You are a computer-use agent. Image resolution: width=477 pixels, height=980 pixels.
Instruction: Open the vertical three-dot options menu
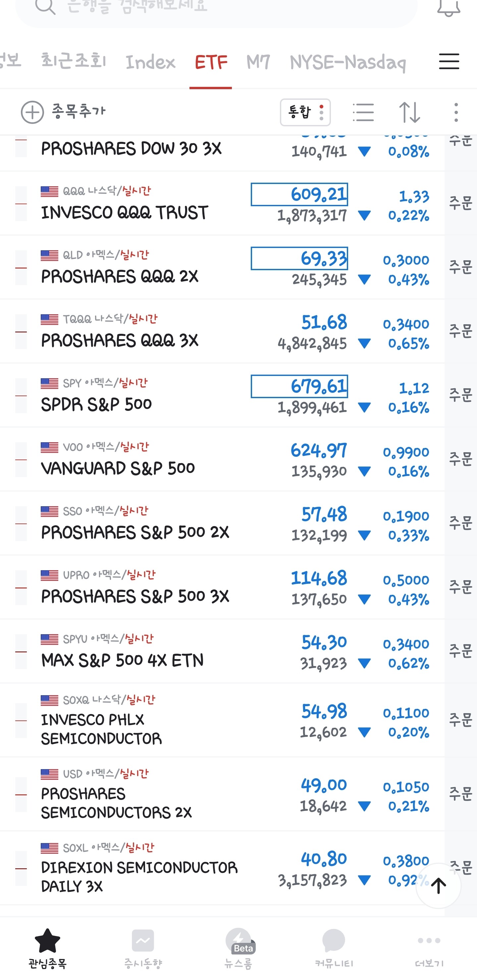pyautogui.click(x=456, y=113)
